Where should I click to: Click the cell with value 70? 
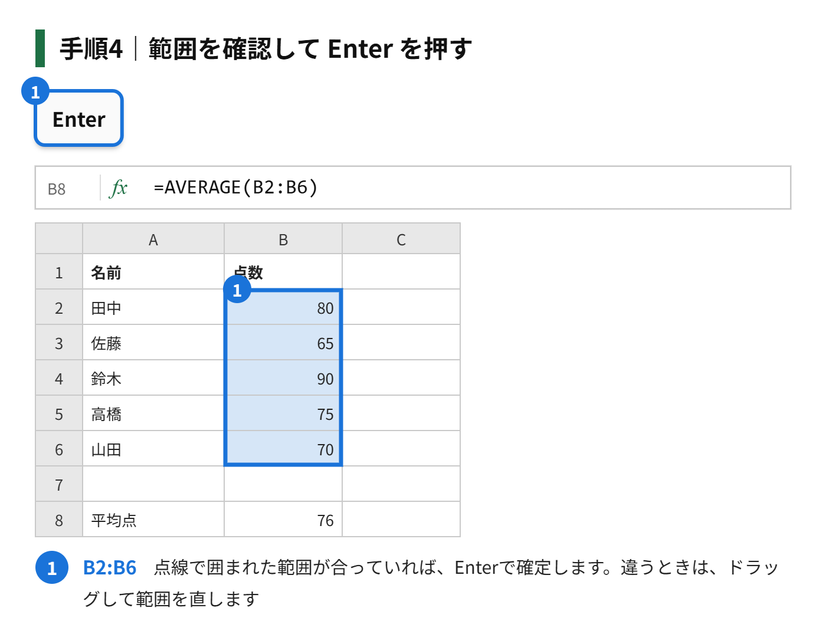tap(283, 449)
